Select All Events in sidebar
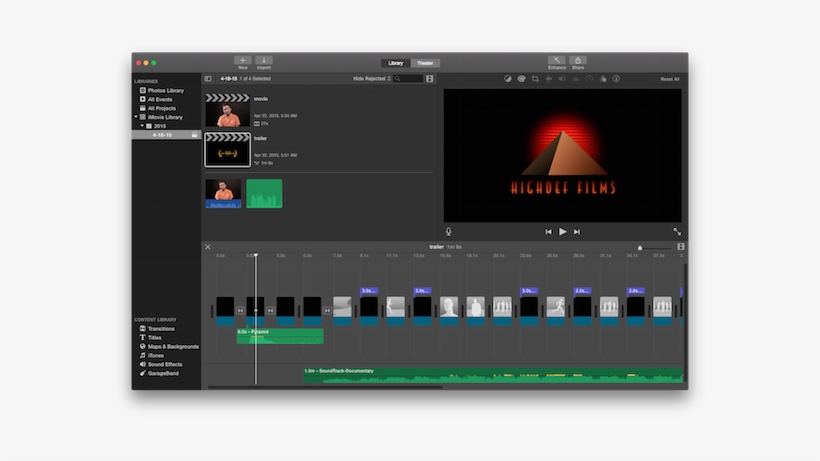Viewport: 820px width, 461px height. coord(160,99)
